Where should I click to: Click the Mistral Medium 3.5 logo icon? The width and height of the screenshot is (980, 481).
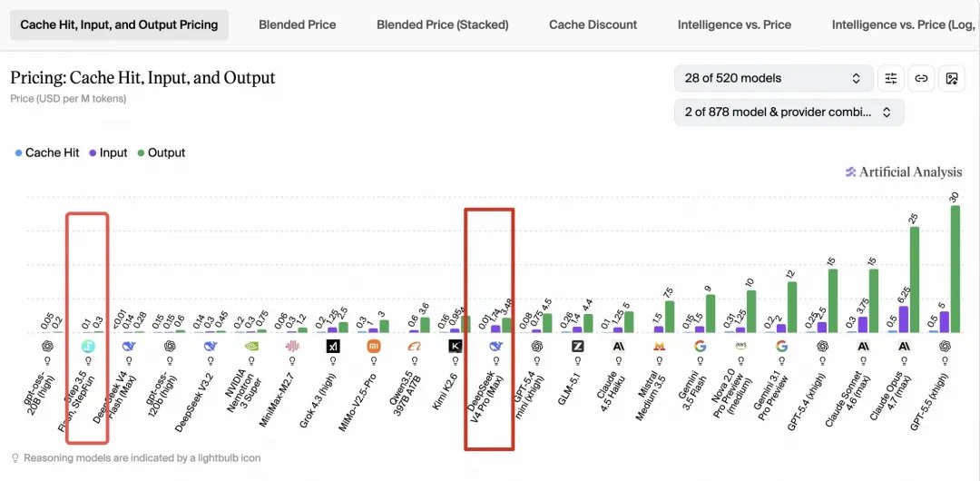pos(659,346)
